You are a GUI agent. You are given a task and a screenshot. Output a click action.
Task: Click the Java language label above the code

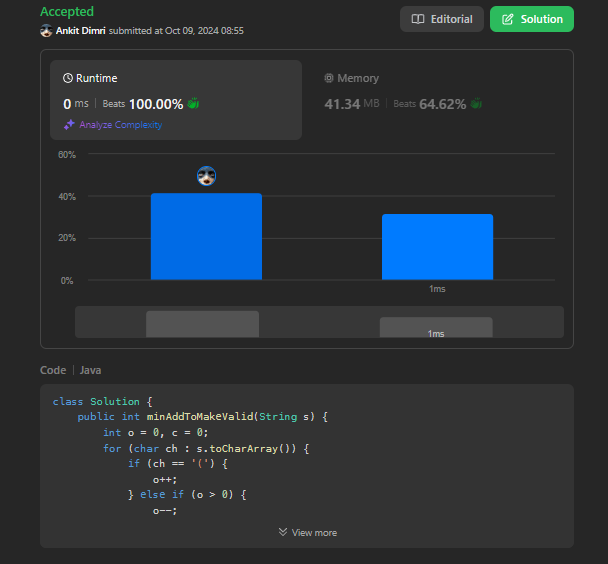pyautogui.click(x=90, y=370)
